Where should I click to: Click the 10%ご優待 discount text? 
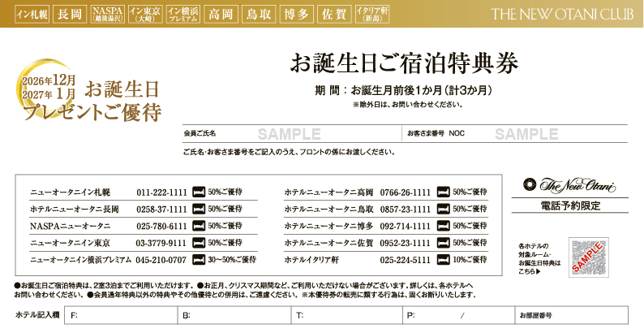tap(470, 260)
